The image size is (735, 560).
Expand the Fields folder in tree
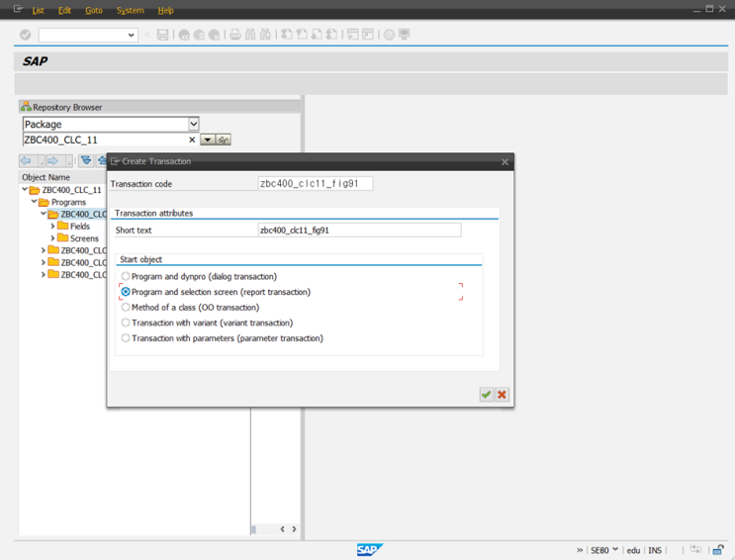click(53, 227)
